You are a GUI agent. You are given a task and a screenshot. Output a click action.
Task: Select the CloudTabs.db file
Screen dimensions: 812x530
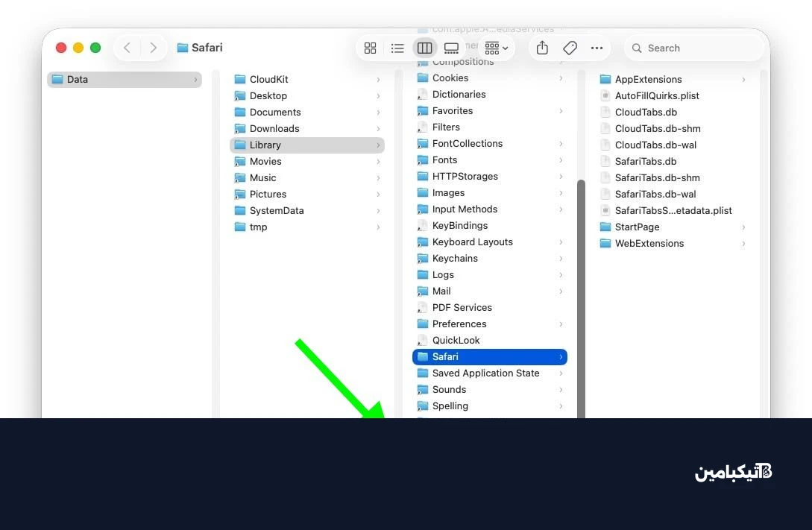point(646,113)
